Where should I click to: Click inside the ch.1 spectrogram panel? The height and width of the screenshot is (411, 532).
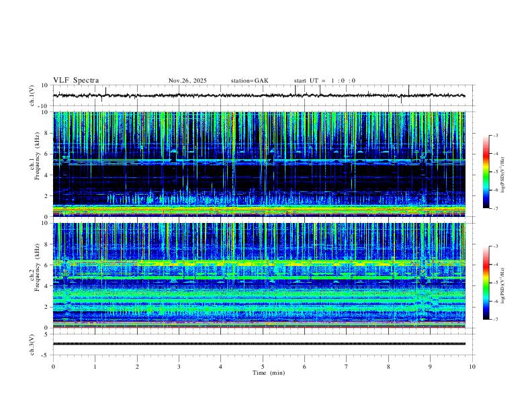coord(259,164)
